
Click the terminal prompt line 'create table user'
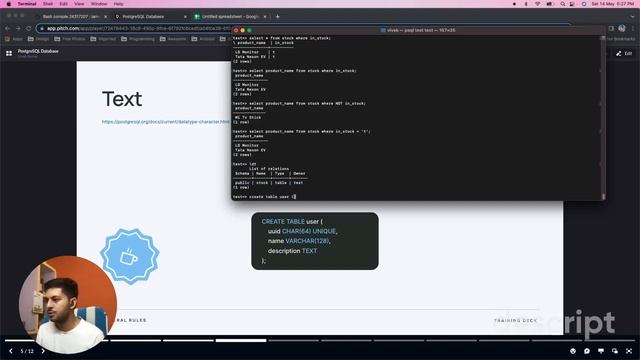tap(264, 197)
